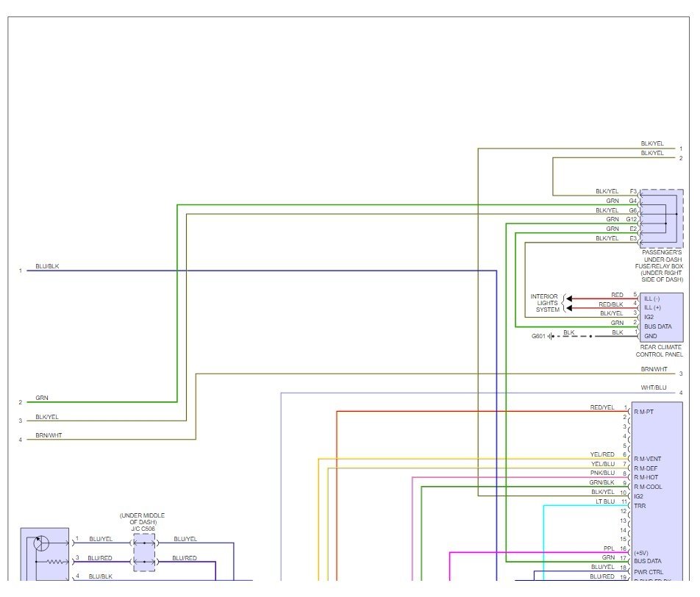Viewport: 700px width, 597px height.
Task: Click the "R M-HOT" terminal label
Action: [646, 477]
